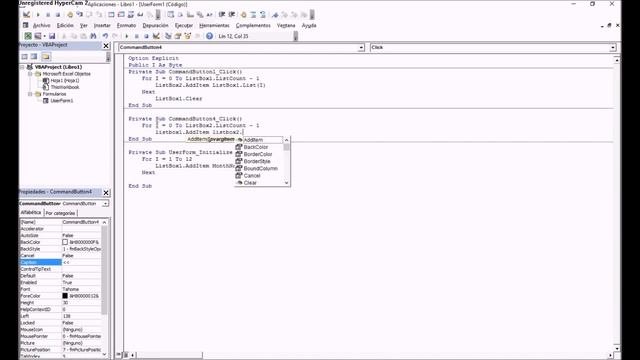Open the Ejecutar menu
Image resolution: width=640 pixels, height=360 pixels.
[x=184, y=25]
